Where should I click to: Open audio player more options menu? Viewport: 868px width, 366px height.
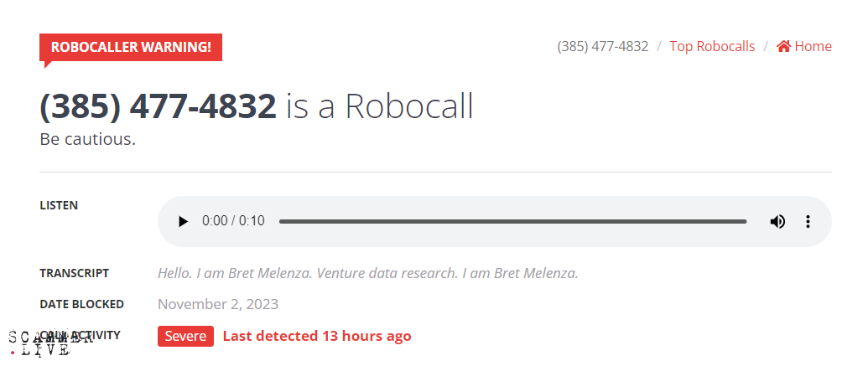tap(808, 222)
